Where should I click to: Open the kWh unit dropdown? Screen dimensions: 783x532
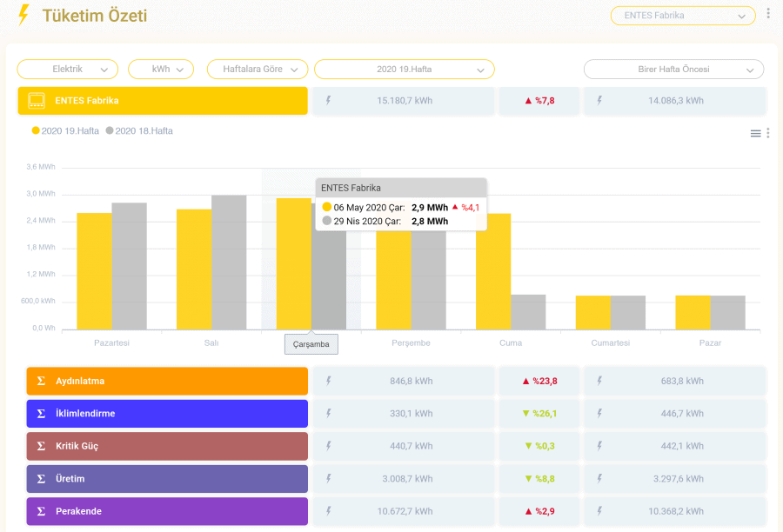161,69
